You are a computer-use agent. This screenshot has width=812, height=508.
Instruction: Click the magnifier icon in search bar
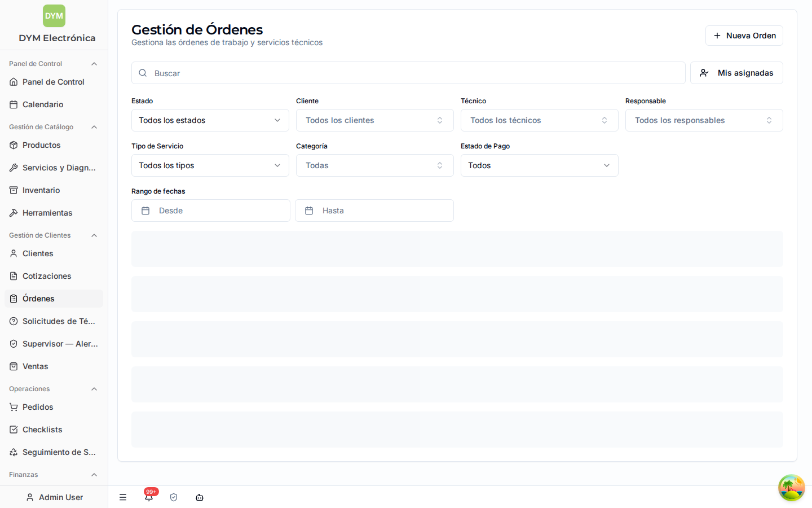pos(143,73)
